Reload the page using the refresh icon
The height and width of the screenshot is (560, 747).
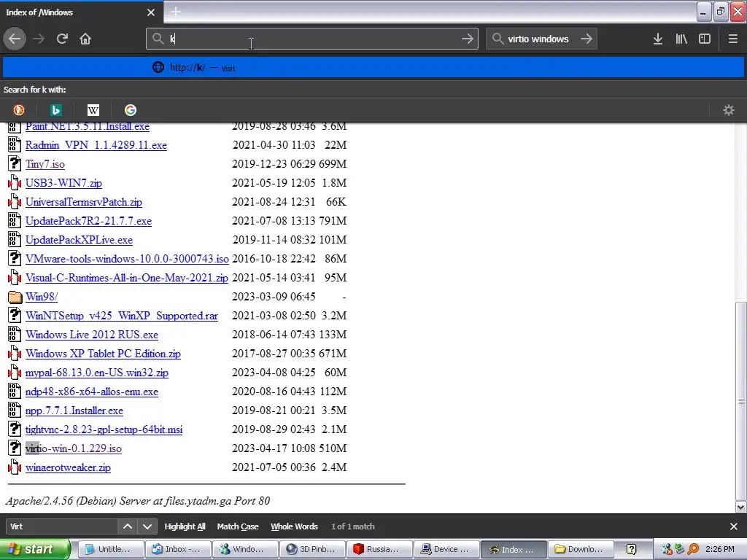[62, 39]
